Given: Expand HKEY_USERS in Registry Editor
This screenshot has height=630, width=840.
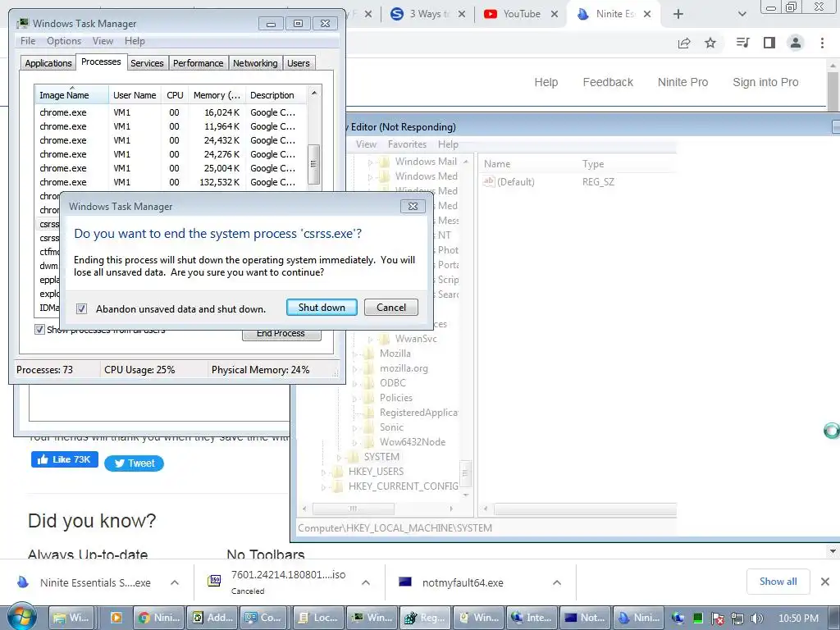Looking at the screenshot, I should coord(323,472).
